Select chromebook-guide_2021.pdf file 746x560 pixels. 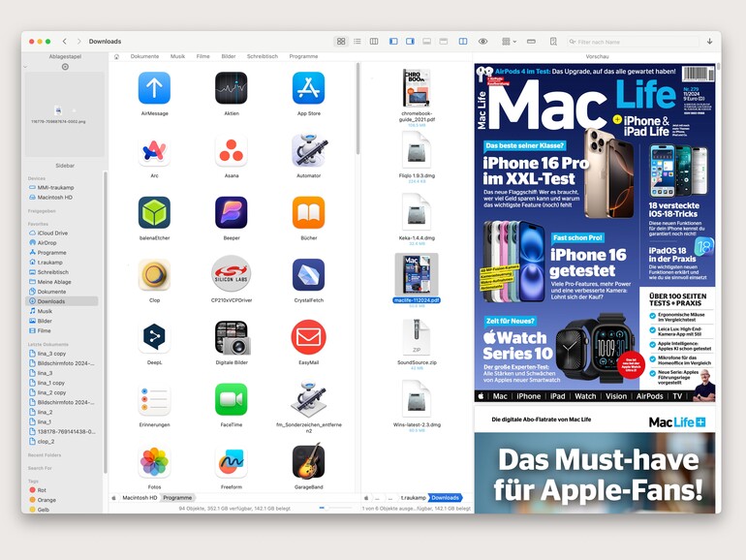[x=417, y=88]
